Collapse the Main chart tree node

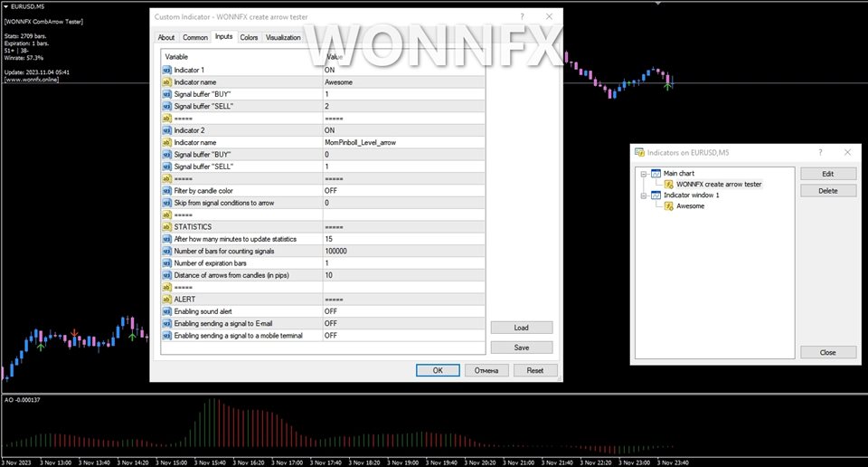coord(643,174)
